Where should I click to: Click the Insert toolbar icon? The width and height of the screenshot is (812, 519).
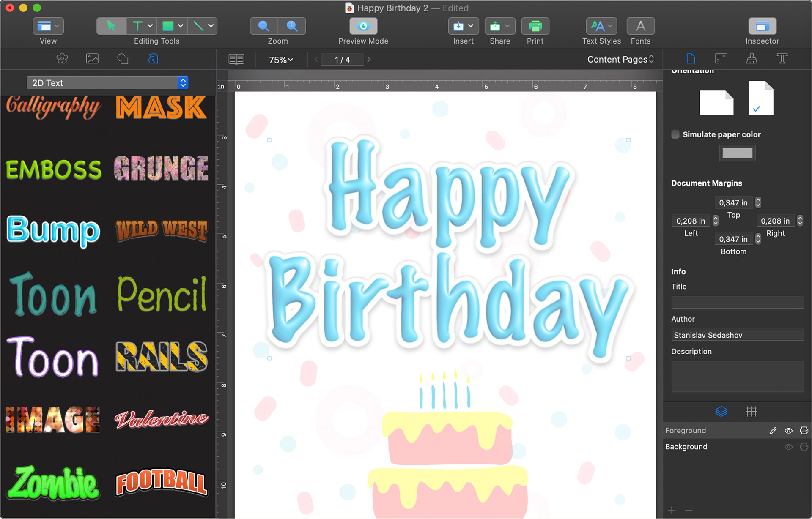458,26
